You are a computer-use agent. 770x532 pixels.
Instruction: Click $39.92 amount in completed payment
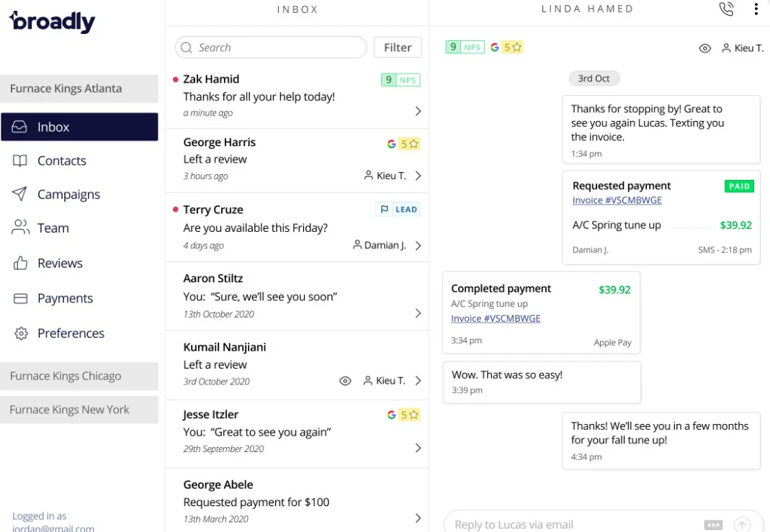pos(614,290)
